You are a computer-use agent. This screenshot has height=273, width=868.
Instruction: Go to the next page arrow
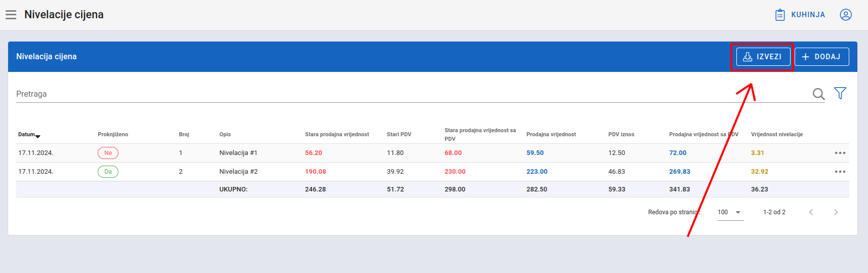[x=836, y=212]
